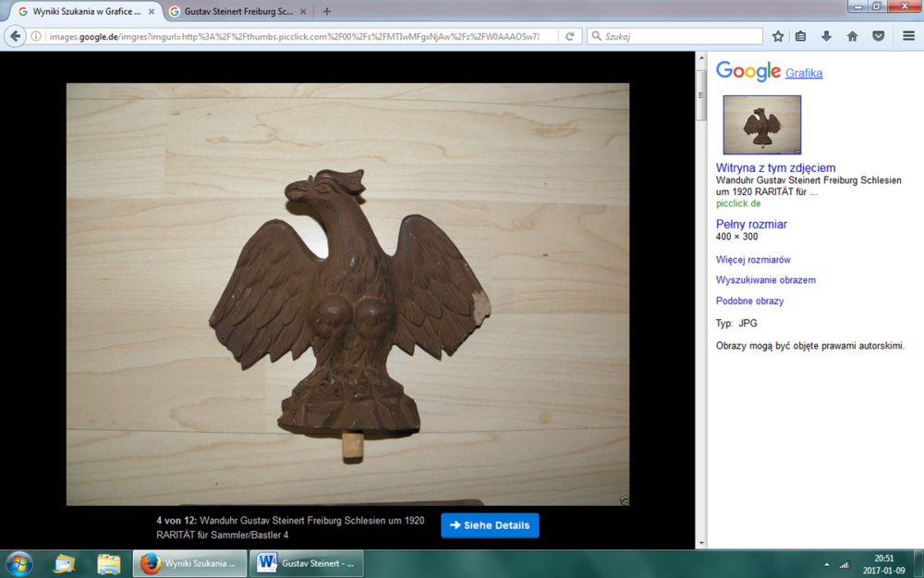Open the Firefox hamburger menu
The image size is (924, 578).
(x=908, y=36)
